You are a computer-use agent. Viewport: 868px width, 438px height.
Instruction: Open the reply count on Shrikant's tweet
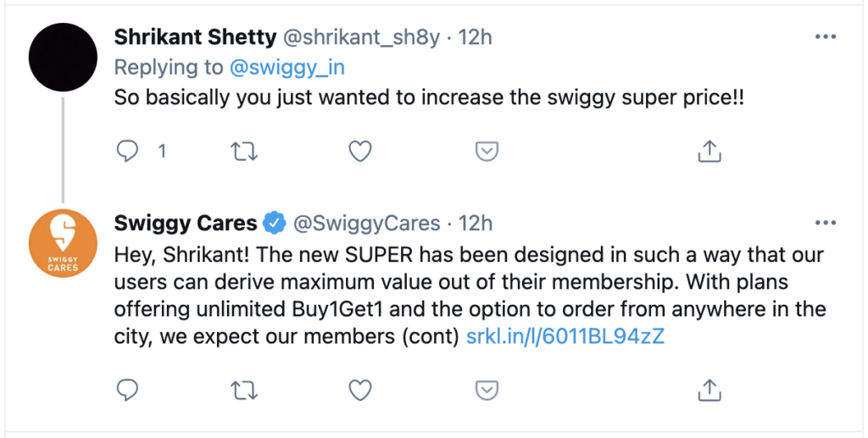[x=161, y=152]
